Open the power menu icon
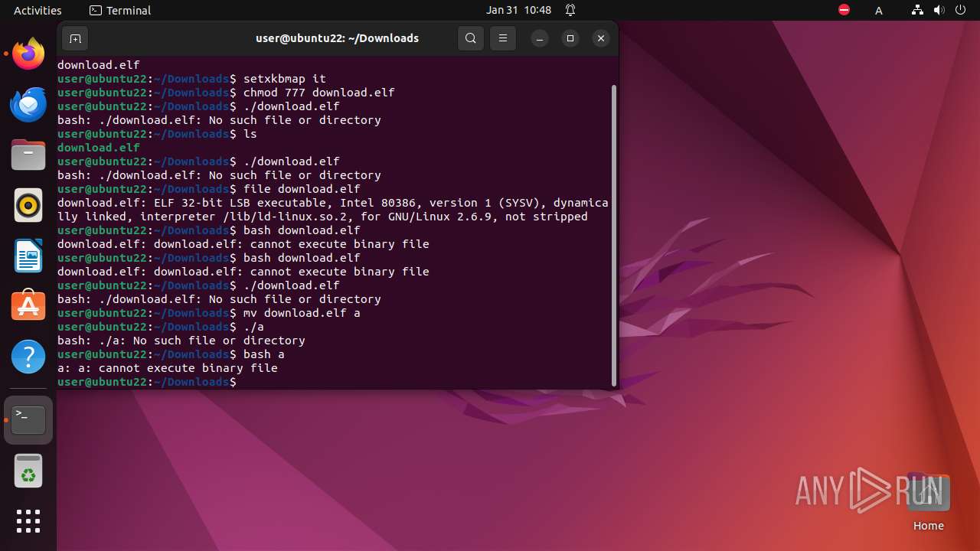Screen dimensions: 980x551 pos(960,10)
